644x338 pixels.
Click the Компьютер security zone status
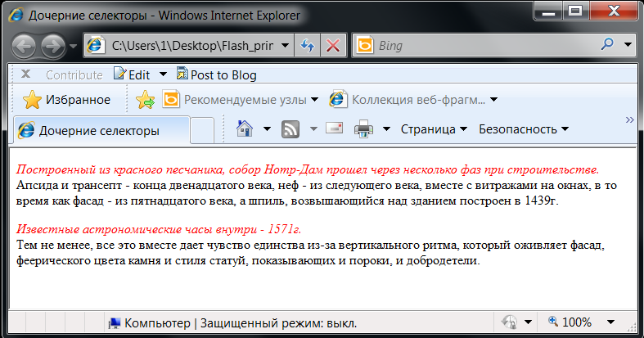tap(232, 323)
